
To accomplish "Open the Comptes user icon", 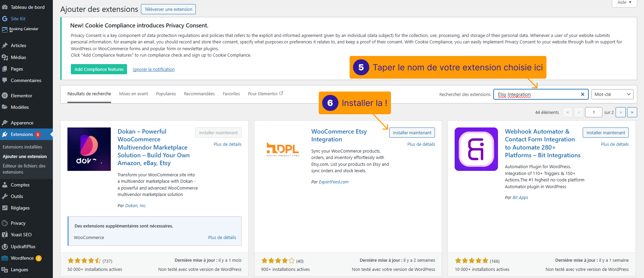I will (x=5, y=185).
